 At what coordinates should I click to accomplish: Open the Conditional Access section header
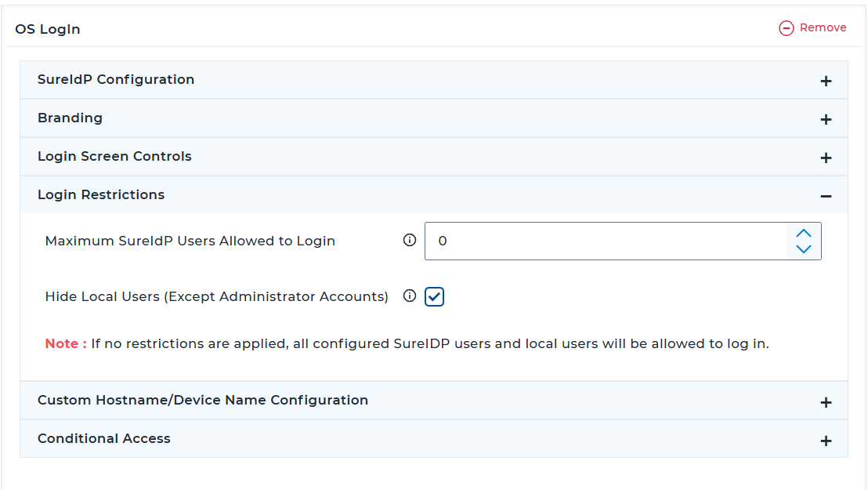[x=104, y=438]
